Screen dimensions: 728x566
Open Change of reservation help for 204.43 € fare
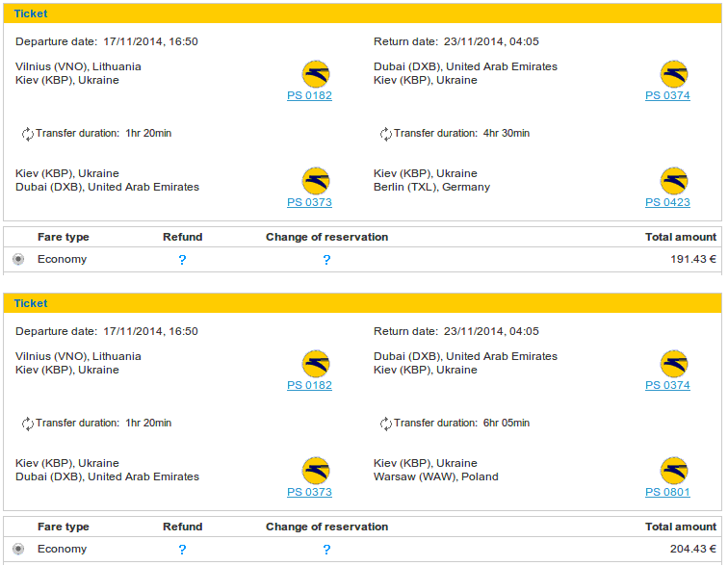tap(326, 550)
